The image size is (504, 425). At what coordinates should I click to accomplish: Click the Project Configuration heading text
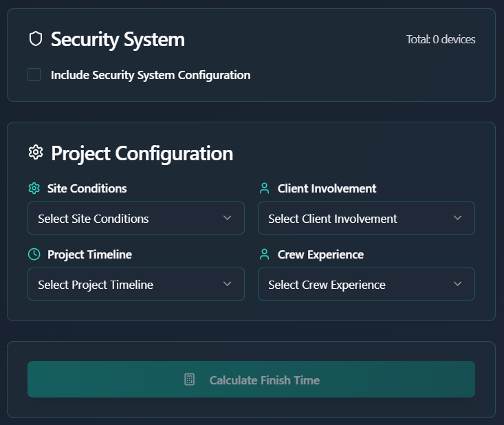click(142, 153)
